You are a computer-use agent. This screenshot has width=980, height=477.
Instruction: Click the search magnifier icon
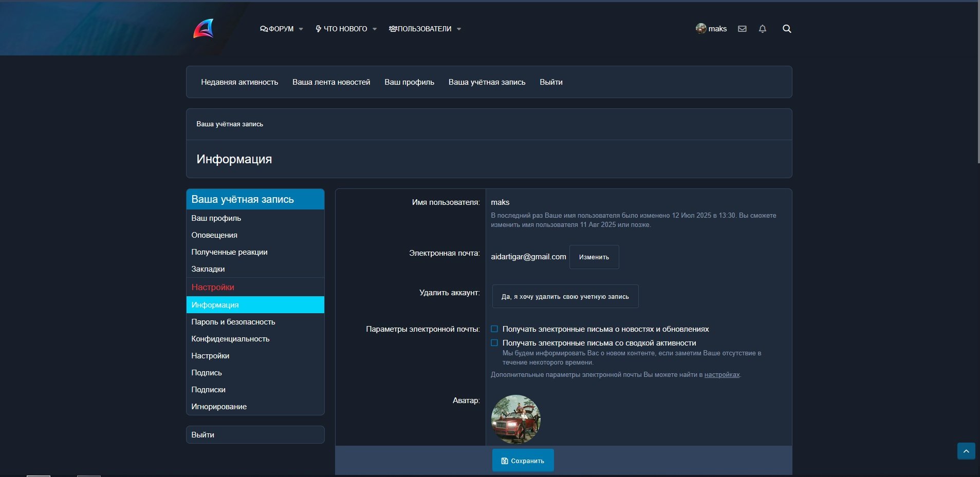coord(787,29)
